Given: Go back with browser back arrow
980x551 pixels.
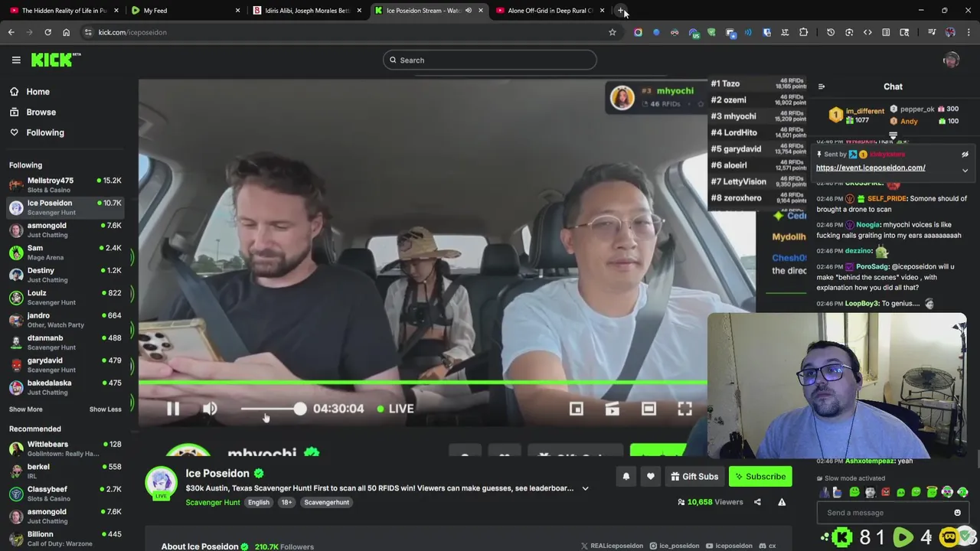Looking at the screenshot, I should 11,32.
